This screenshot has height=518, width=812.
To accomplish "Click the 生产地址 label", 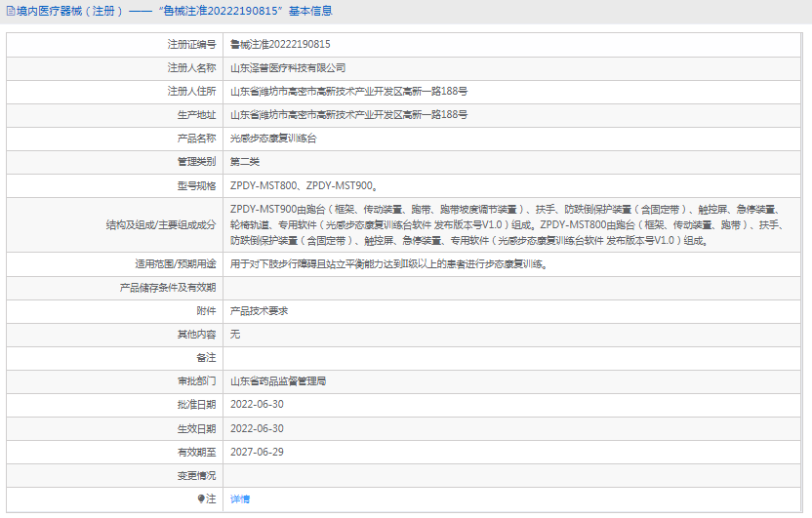I will tap(197, 115).
